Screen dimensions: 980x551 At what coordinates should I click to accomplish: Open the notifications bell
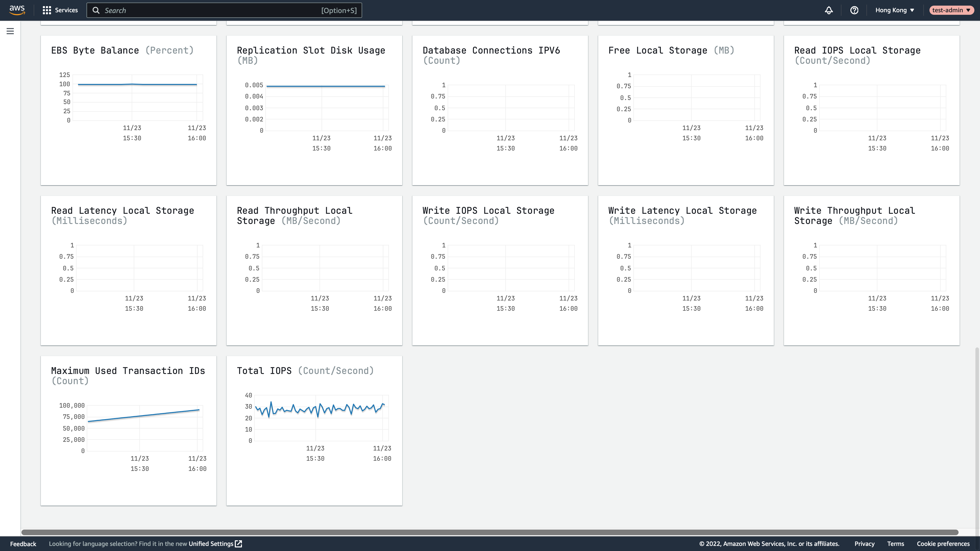[x=829, y=10]
